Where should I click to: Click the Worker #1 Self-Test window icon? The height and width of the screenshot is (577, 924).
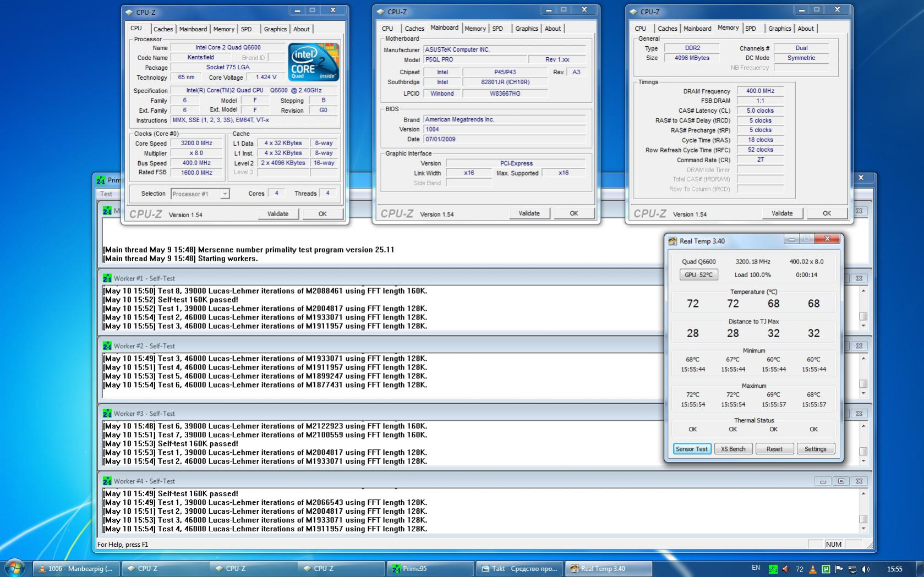click(x=107, y=278)
